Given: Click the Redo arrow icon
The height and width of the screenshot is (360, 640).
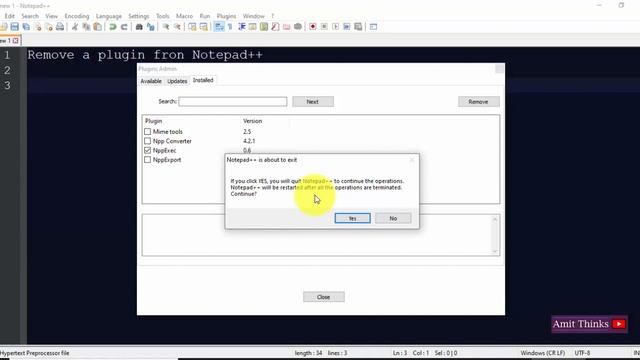Looking at the screenshot, I should click(x=124, y=27).
